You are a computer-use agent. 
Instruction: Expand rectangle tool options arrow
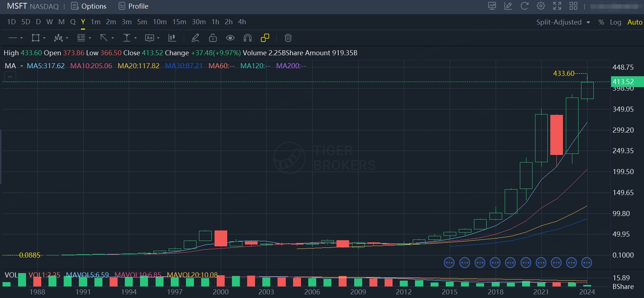tap(44, 38)
